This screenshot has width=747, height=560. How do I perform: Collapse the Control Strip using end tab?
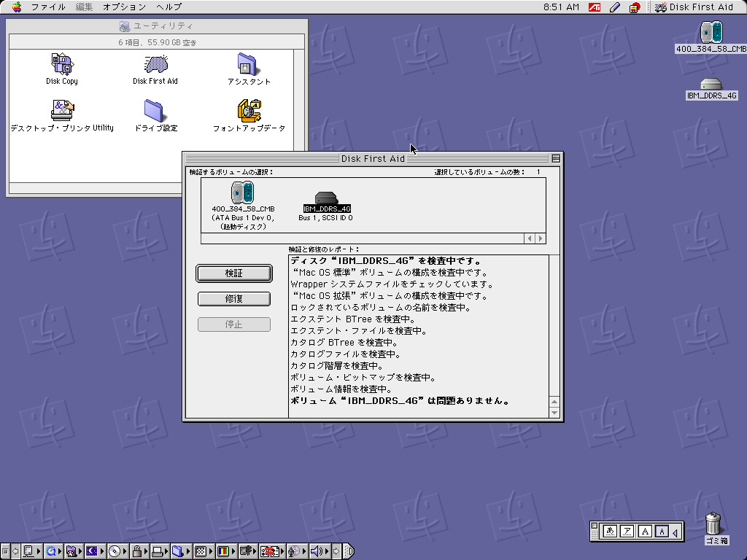[348, 551]
